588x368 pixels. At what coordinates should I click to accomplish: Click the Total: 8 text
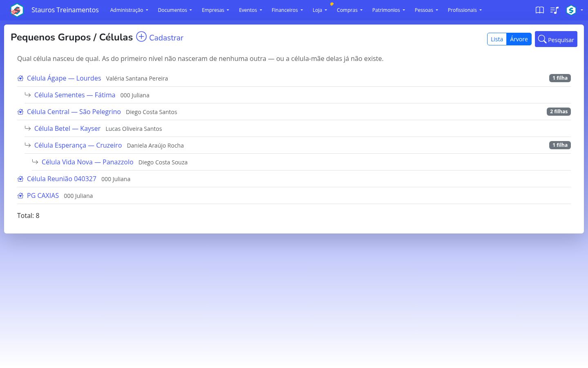click(x=28, y=215)
